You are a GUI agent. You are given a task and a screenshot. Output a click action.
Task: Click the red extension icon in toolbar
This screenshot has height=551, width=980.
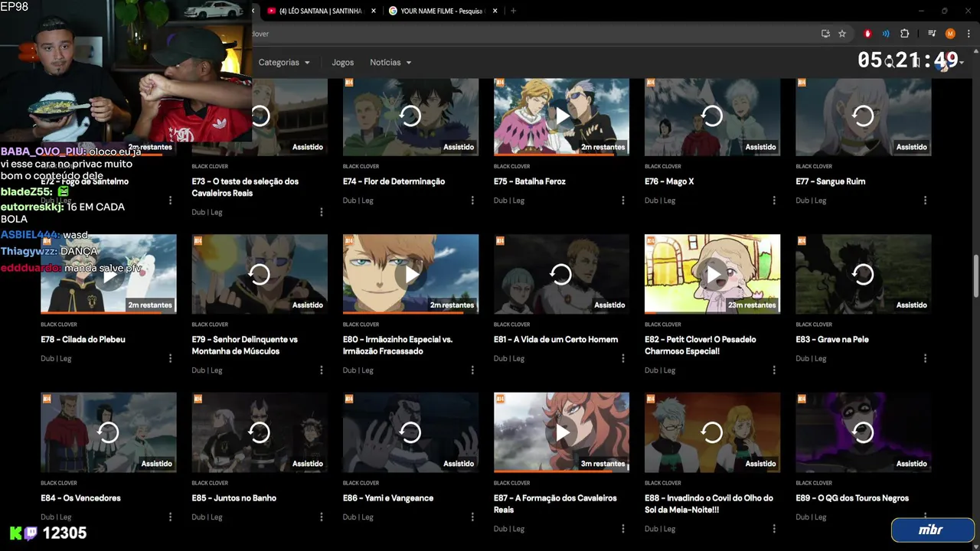pos(867,34)
